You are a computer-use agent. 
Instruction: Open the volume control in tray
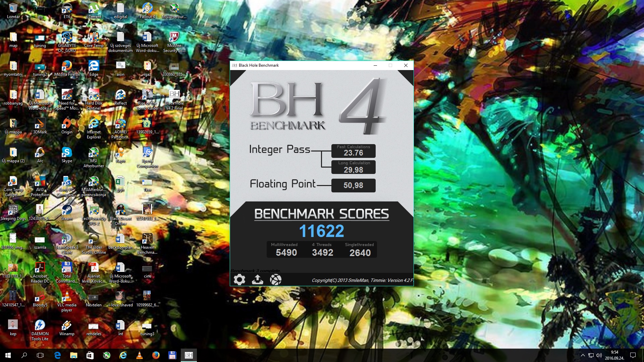tap(599, 355)
